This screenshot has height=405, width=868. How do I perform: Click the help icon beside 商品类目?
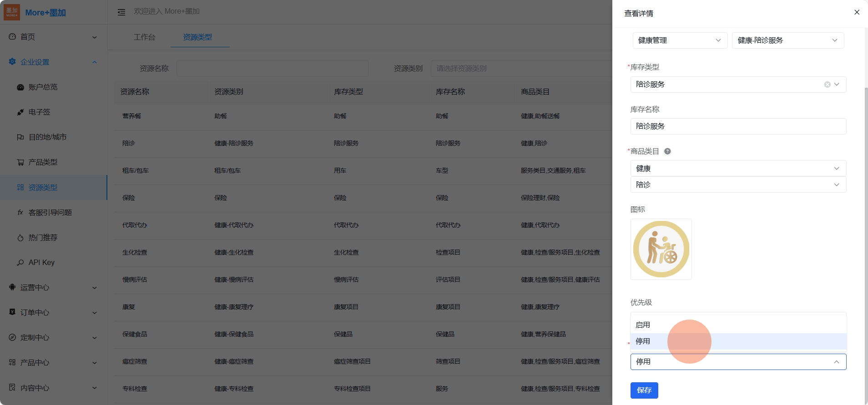click(x=667, y=151)
